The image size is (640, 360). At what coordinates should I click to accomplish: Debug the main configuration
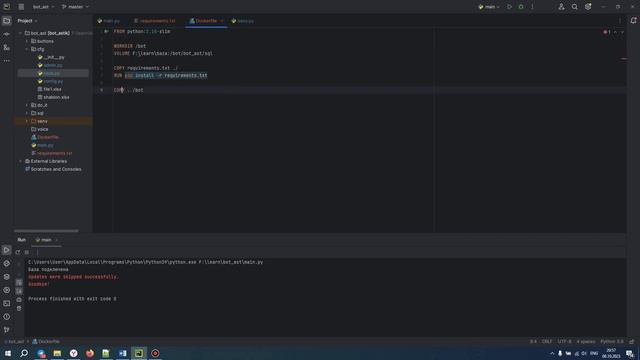[x=521, y=7]
